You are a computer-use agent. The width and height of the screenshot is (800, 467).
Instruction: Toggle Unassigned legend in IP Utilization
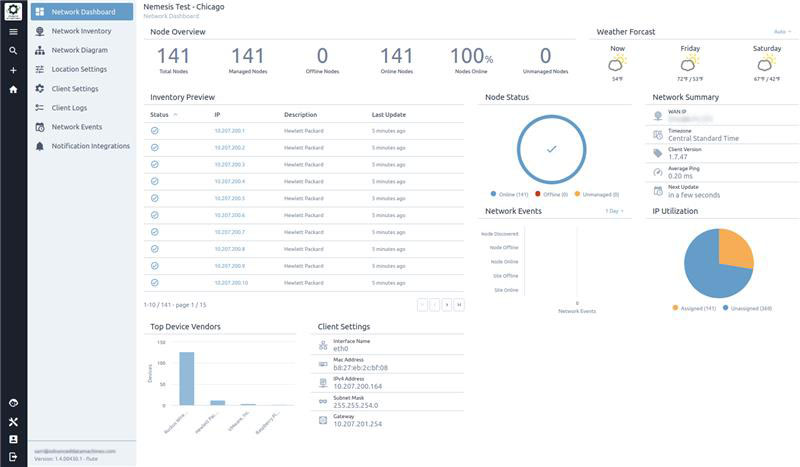(x=747, y=308)
